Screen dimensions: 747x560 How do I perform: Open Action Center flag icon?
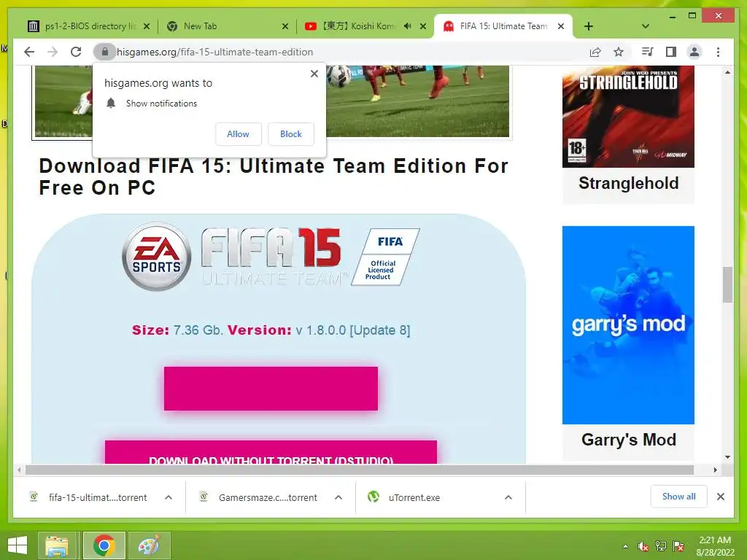(x=678, y=546)
